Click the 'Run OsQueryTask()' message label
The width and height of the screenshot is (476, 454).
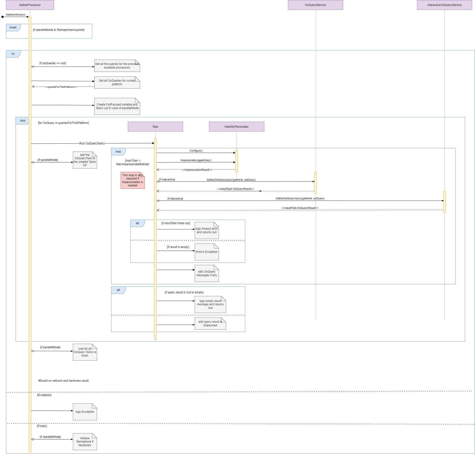tap(92, 143)
